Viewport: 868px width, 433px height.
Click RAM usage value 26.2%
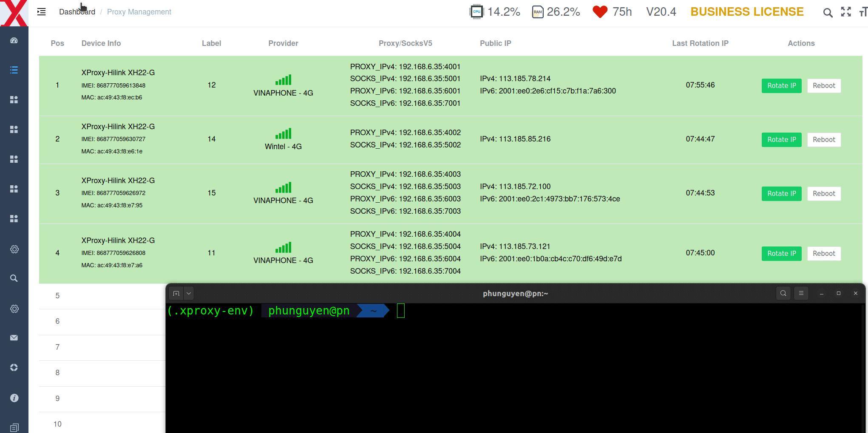[563, 12]
